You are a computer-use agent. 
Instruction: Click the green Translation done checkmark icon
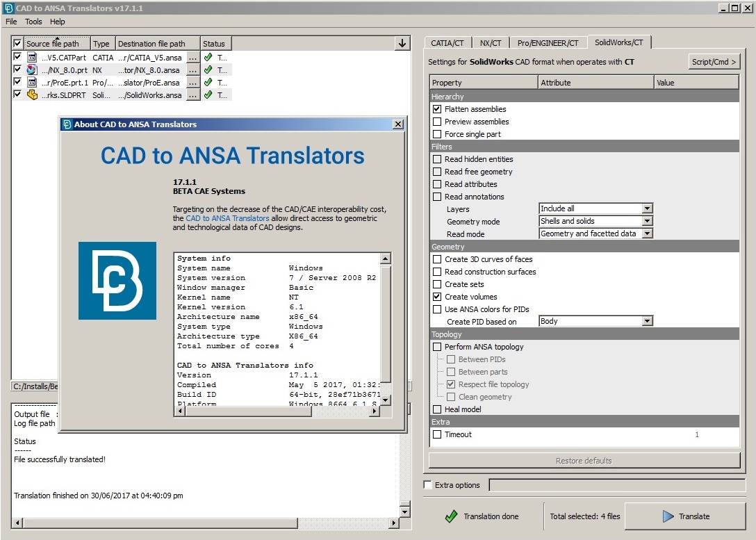[x=452, y=516]
